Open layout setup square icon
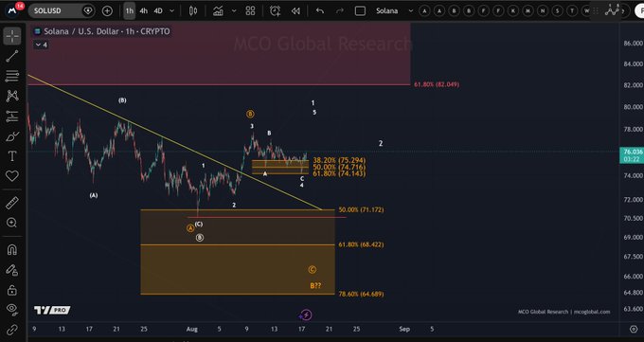Screen dimensions: 644x342 coord(360,11)
